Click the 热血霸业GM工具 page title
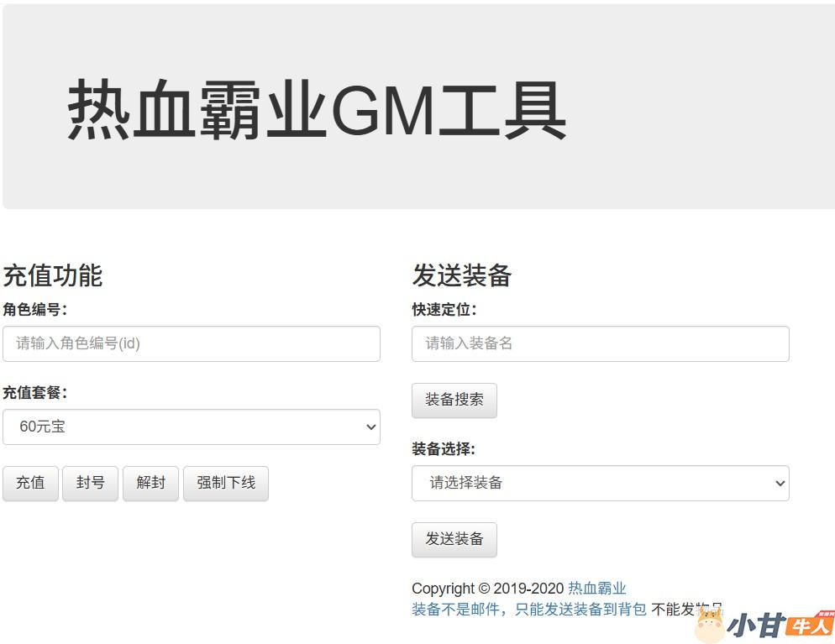The height and width of the screenshot is (644, 835). coord(317,110)
